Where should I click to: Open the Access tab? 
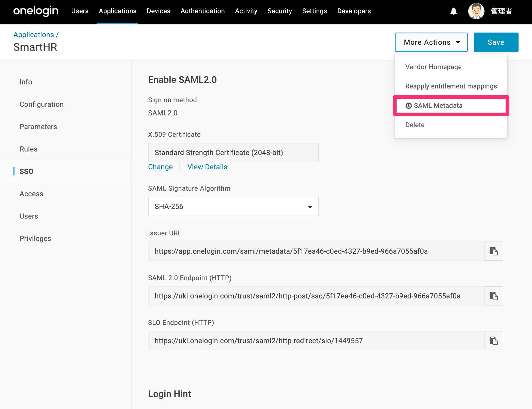[32, 194]
